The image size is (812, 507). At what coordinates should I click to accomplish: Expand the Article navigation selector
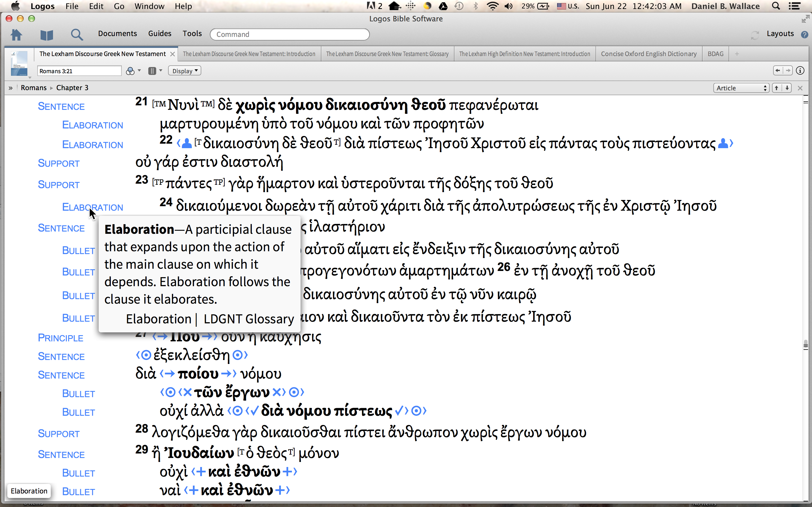741,88
